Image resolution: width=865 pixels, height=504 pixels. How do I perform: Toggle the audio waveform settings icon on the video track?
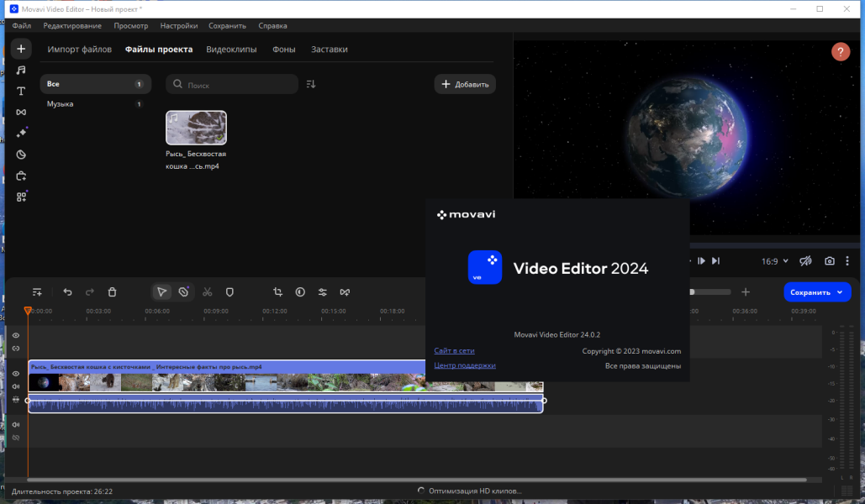click(15, 400)
